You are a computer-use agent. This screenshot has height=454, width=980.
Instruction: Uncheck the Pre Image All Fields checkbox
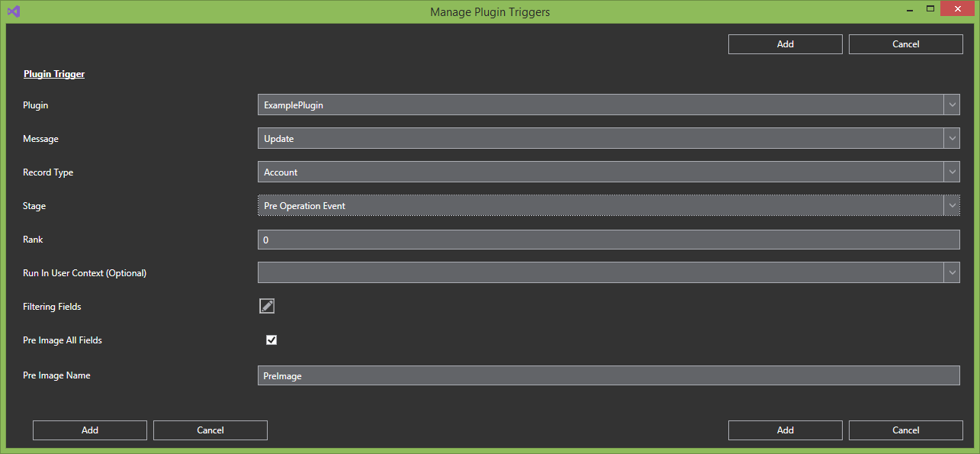tap(272, 340)
